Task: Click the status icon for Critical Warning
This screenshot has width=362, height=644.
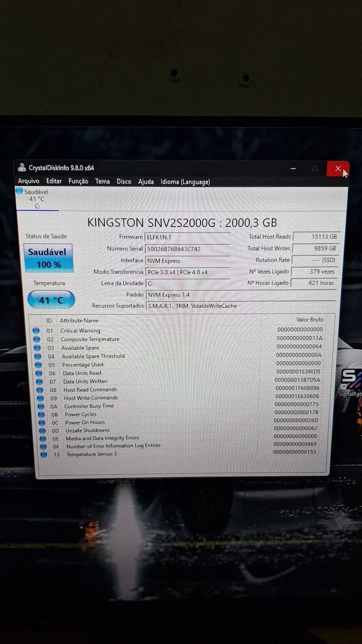Action: click(36, 331)
